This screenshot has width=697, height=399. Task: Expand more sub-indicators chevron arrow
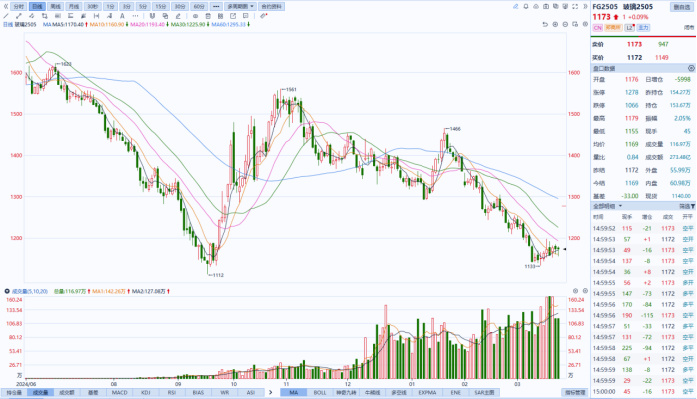tap(270, 392)
